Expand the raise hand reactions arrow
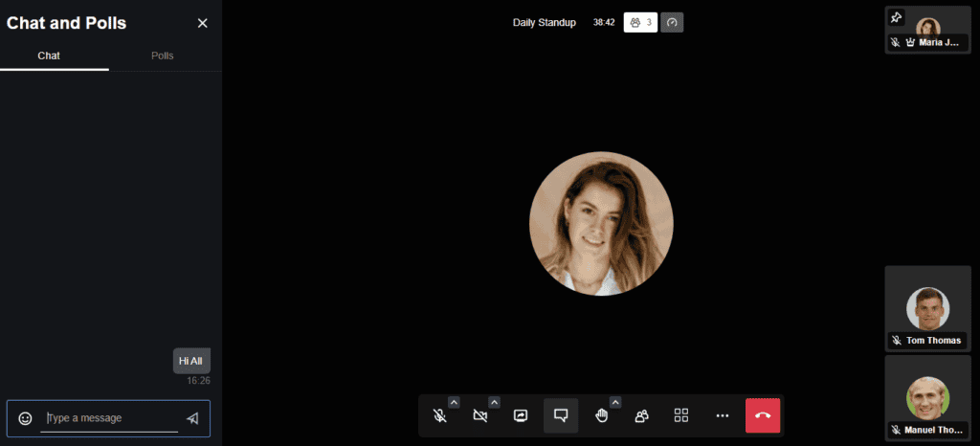The image size is (980, 446). [x=615, y=402]
